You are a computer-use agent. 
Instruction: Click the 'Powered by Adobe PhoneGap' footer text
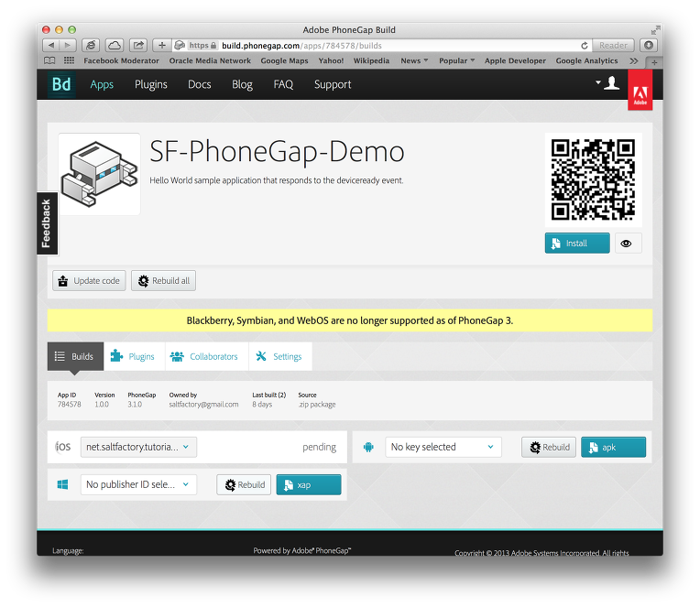click(302, 551)
